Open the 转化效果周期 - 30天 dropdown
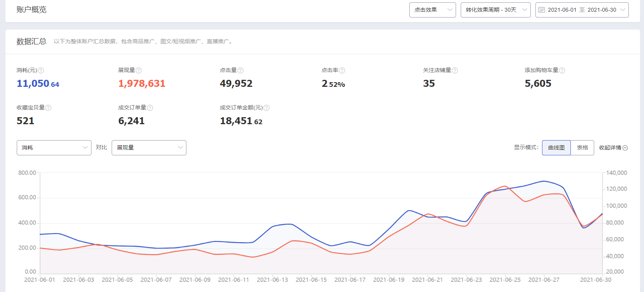644x292 pixels. point(495,10)
